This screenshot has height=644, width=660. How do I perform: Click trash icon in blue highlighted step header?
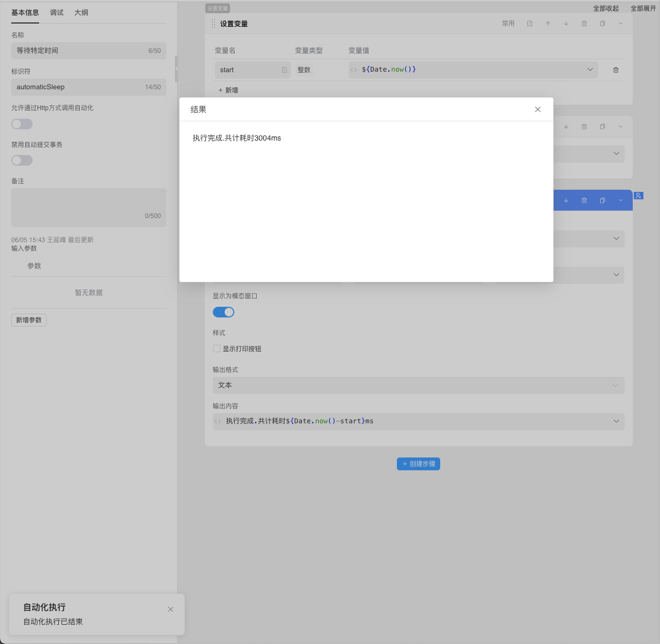[x=584, y=200]
